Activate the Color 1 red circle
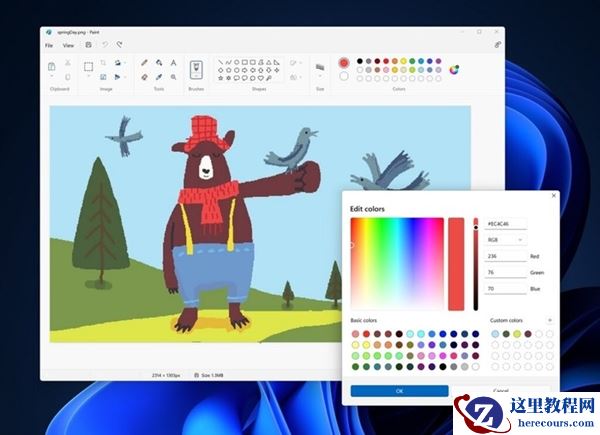600x435 pixels. (x=344, y=63)
